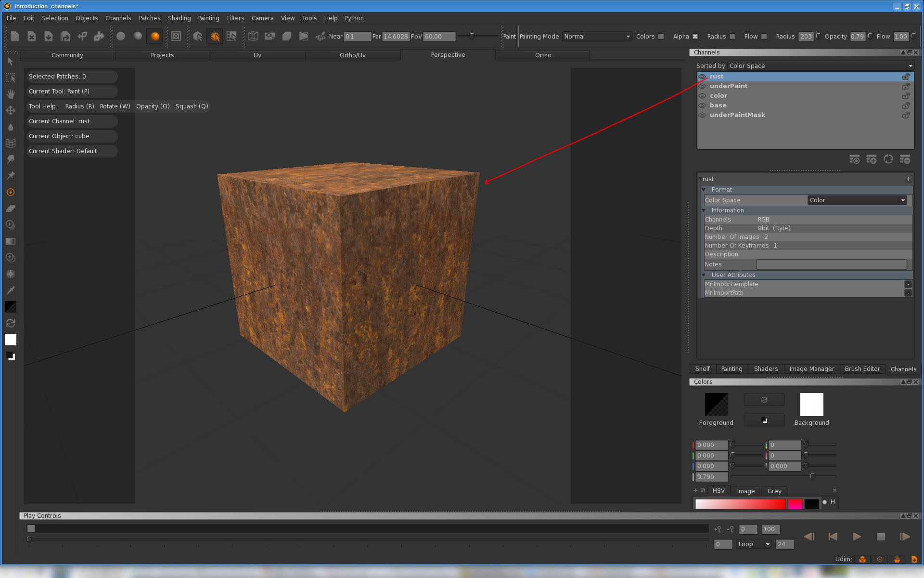Open the Loop playback mode dropdown
Image resolution: width=924 pixels, height=578 pixels.
pyautogui.click(x=754, y=544)
